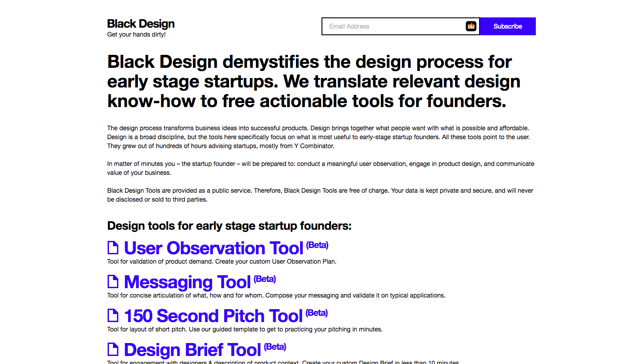Click the Beta label next to 150 Second Pitch Tool
The width and height of the screenshot is (643, 364).
(317, 313)
